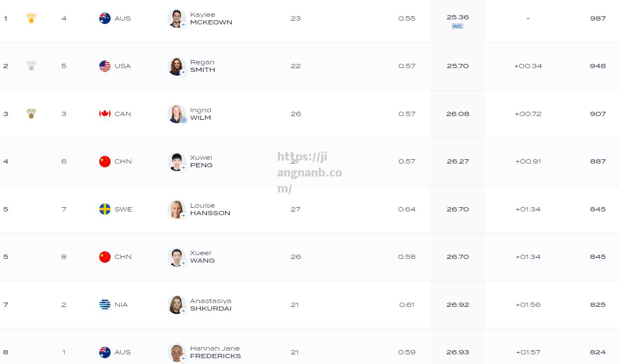Click the silver medal icon beside Regan Smith's row

click(x=31, y=66)
